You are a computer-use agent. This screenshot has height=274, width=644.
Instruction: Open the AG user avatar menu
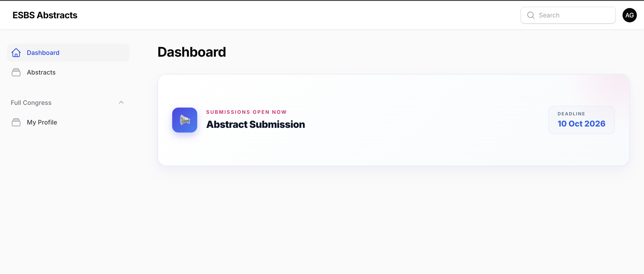(629, 15)
